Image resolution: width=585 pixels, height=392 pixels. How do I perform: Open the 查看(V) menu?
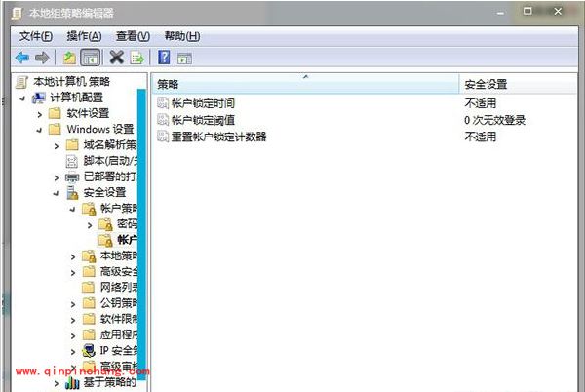tap(133, 36)
